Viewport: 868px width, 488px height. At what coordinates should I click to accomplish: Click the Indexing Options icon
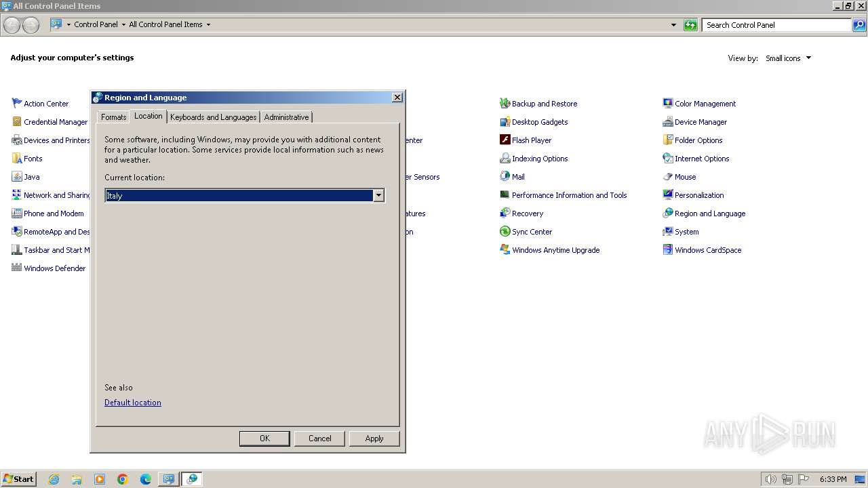(505, 158)
